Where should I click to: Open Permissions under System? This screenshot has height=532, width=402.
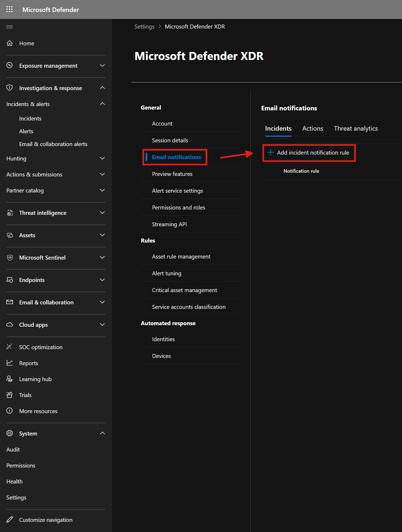[21, 466]
